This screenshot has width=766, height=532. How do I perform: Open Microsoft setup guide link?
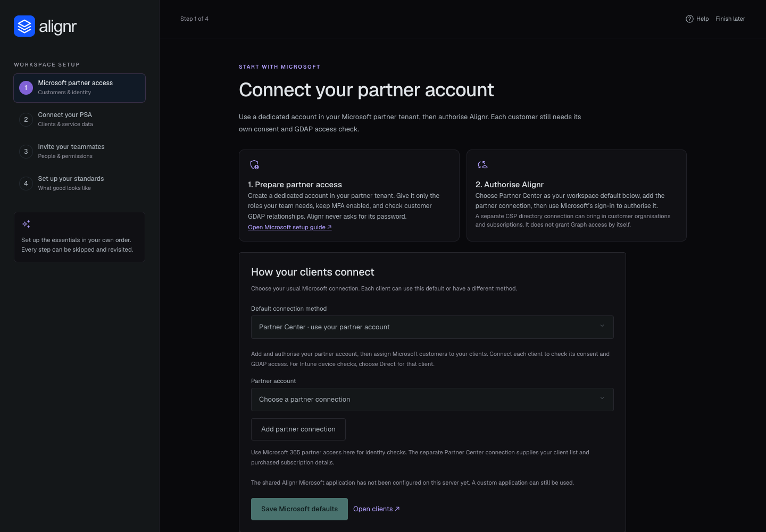pos(290,227)
